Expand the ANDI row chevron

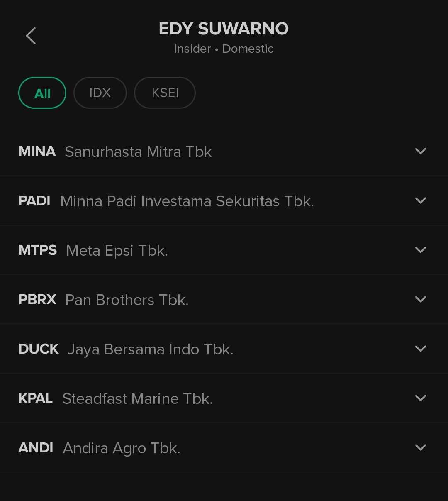420,448
